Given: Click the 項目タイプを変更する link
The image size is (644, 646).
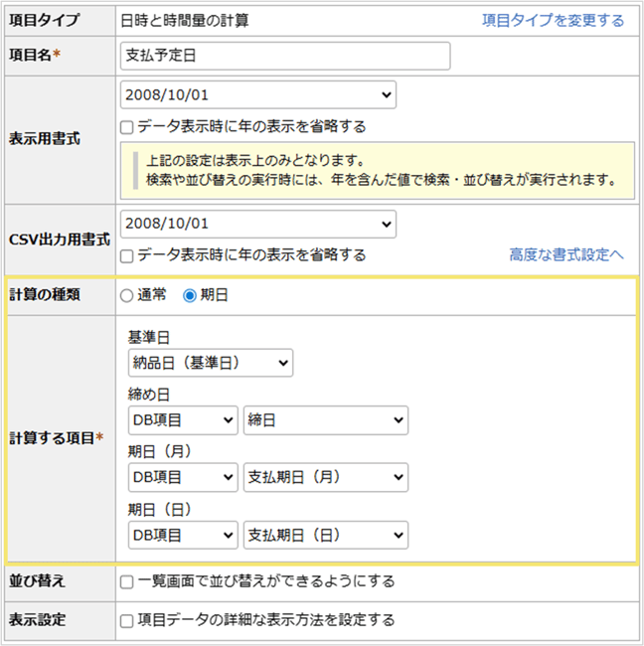Looking at the screenshot, I should tap(553, 20).
